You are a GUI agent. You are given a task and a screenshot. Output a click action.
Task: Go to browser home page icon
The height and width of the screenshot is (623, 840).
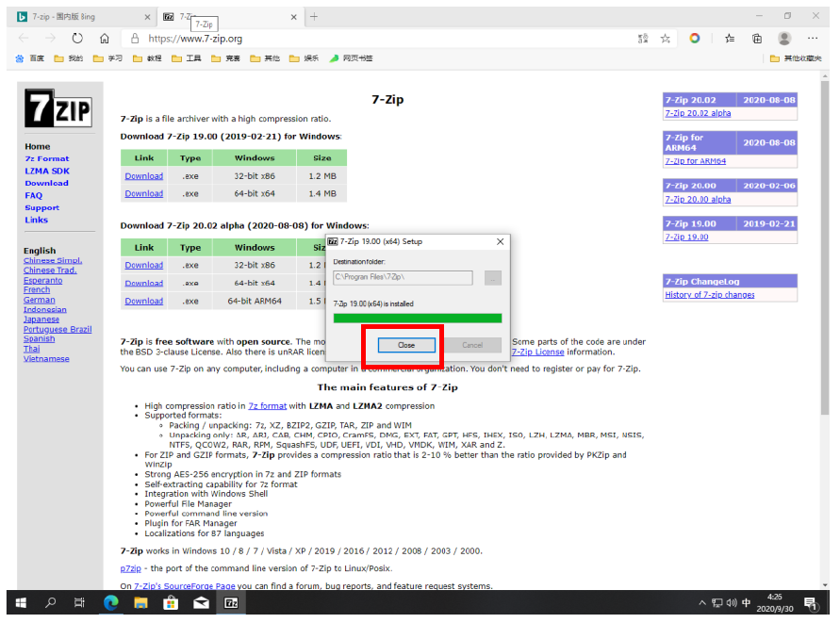pos(105,39)
